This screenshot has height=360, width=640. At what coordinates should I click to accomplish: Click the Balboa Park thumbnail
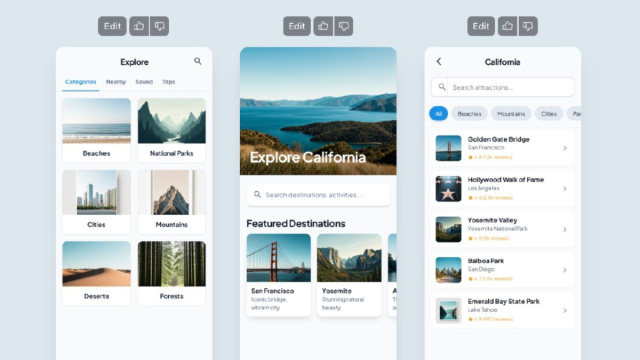tap(448, 270)
